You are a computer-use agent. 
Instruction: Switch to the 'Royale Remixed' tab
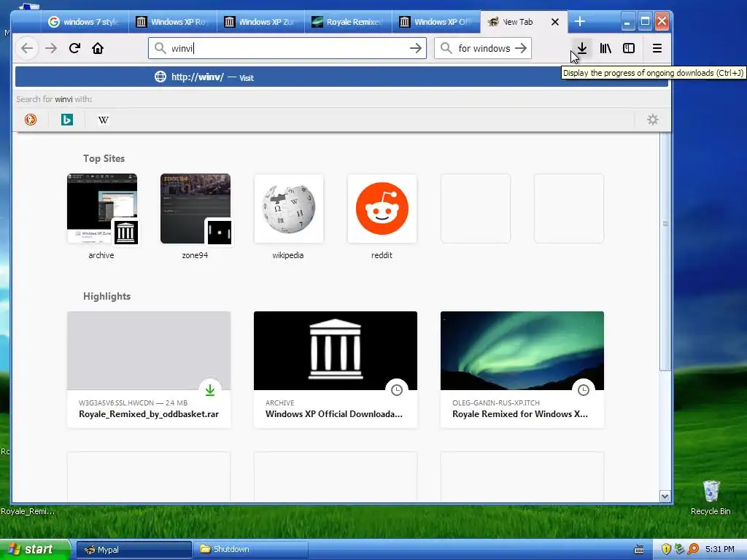[x=348, y=22]
